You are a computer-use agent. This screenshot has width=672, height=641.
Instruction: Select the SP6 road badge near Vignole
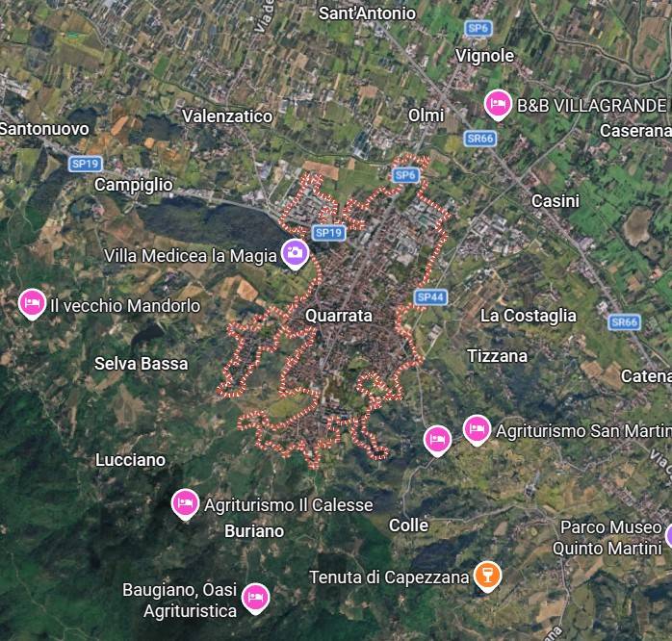[478, 29]
